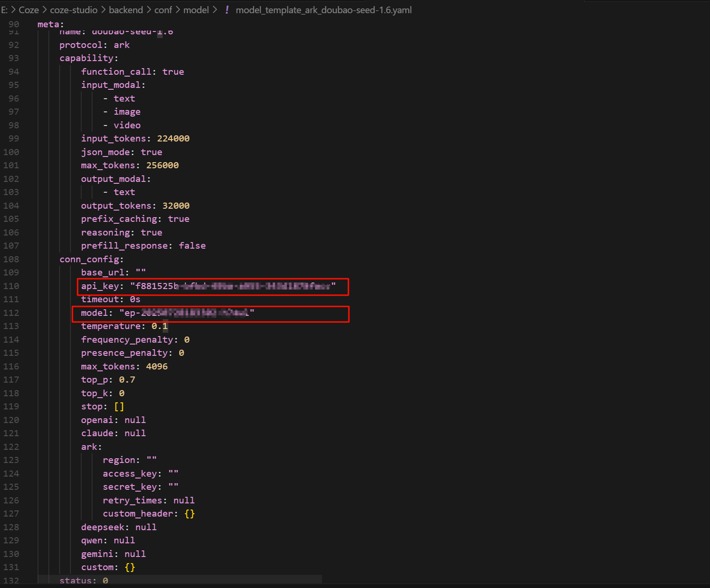Click 'timeout: 0s' line

[x=111, y=299]
